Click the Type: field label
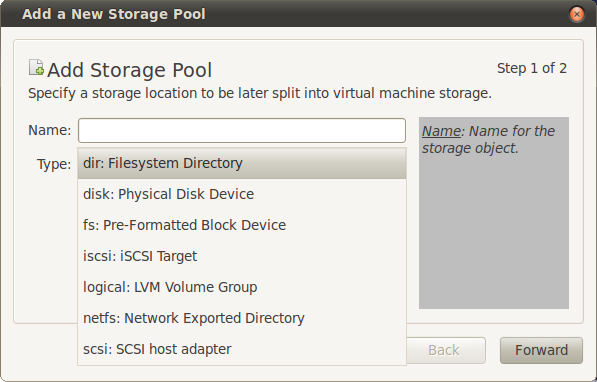597x382 pixels. 54,164
